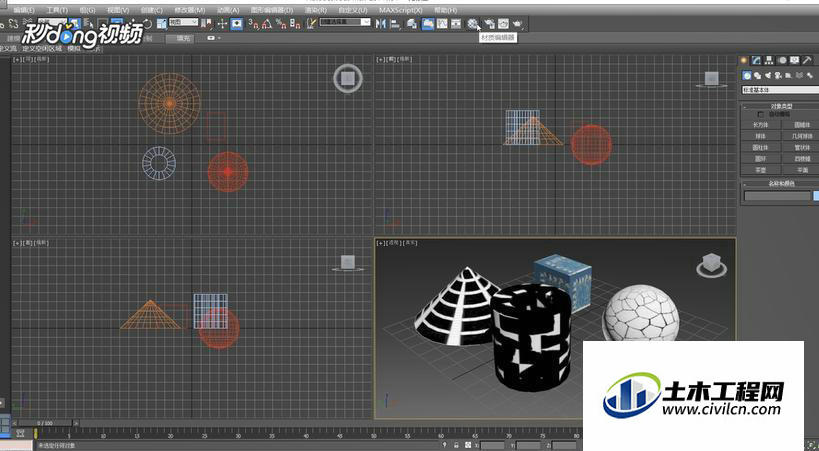The image size is (819, 451).
Task: Toggle the keyboard shortcut override button
Action: (x=237, y=24)
